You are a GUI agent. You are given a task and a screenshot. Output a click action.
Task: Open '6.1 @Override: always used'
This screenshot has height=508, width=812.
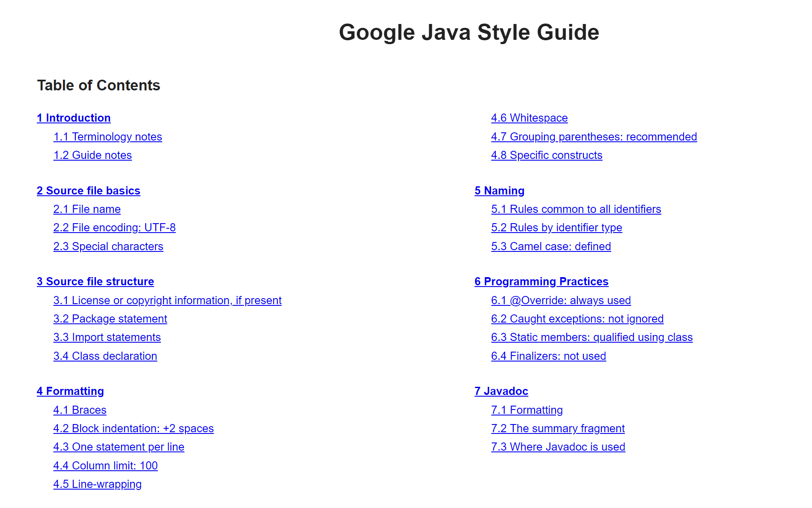point(561,300)
